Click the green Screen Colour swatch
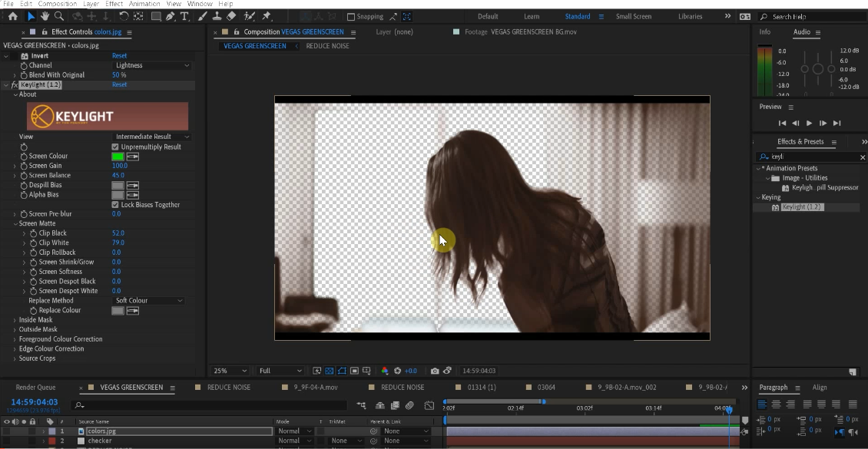 118,157
